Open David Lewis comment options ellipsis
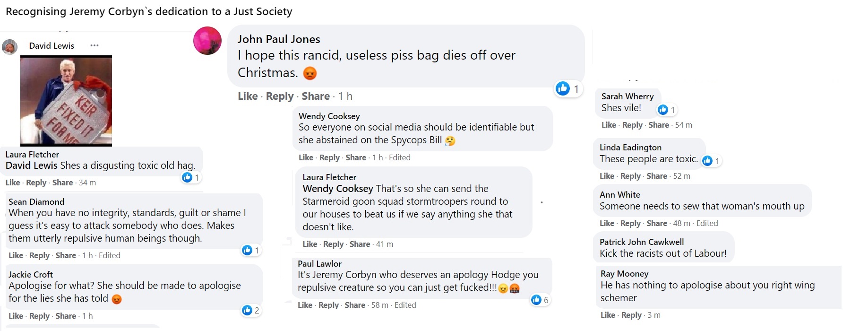Screen dimensions: 868x331 coord(95,45)
